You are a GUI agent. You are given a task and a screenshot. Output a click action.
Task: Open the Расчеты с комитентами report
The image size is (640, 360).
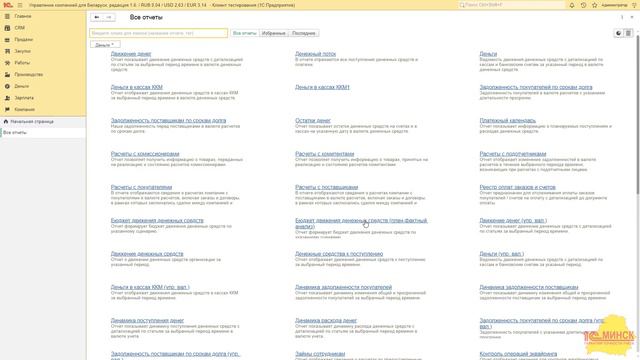pyautogui.click(x=324, y=154)
